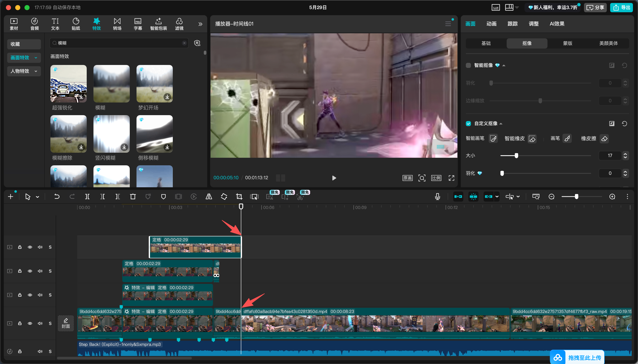Open the 转场 transitions panel
The image size is (638, 364).
(x=117, y=24)
